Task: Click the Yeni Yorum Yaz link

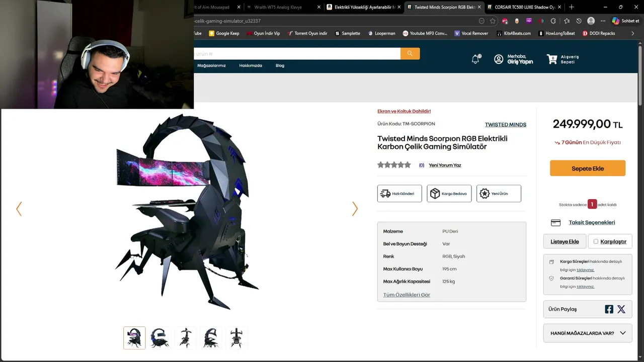Action: pos(445,165)
